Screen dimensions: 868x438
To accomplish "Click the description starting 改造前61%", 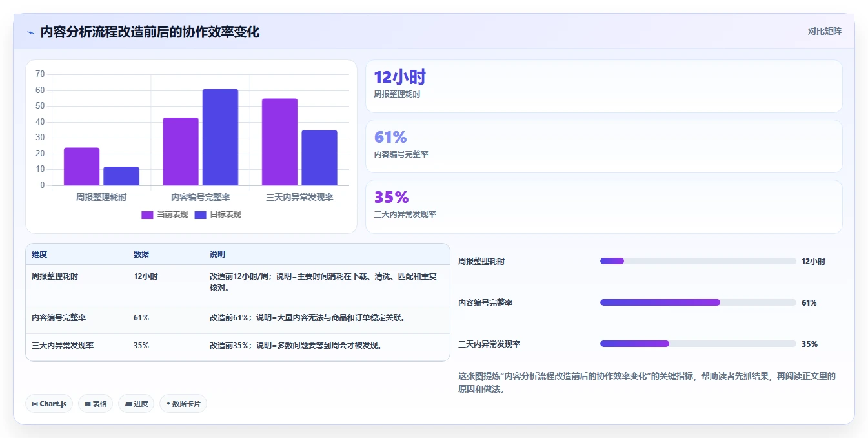I will (307, 318).
